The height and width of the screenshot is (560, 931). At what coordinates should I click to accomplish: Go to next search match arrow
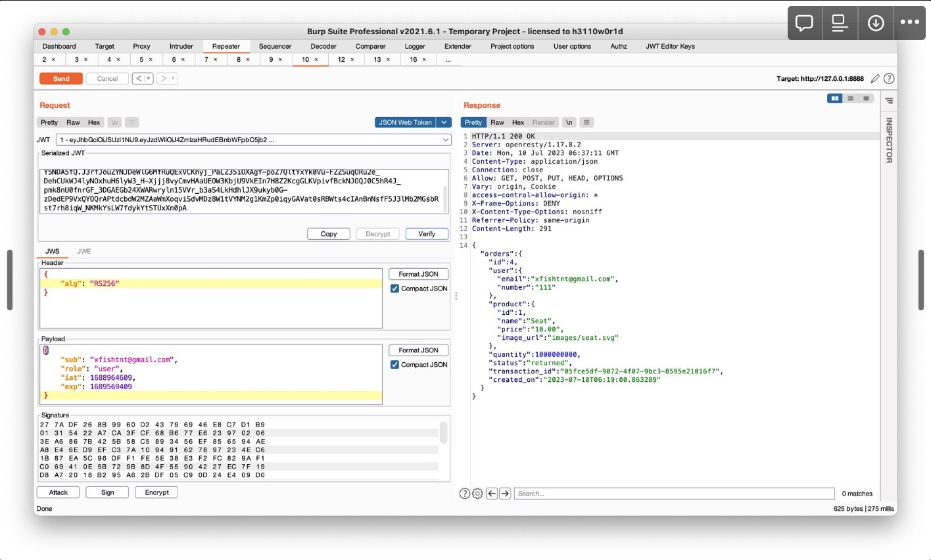click(505, 494)
